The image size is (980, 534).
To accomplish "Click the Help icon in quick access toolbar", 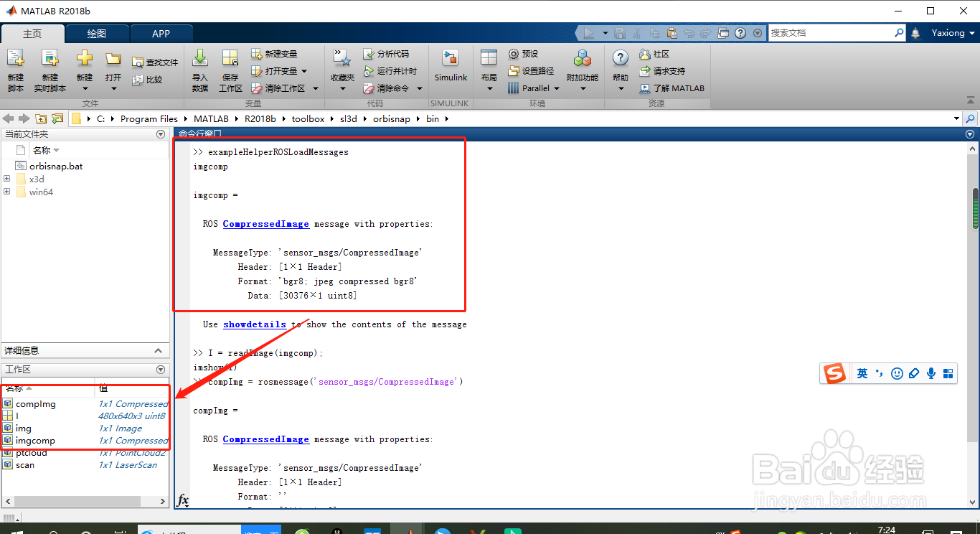I will click(x=740, y=33).
